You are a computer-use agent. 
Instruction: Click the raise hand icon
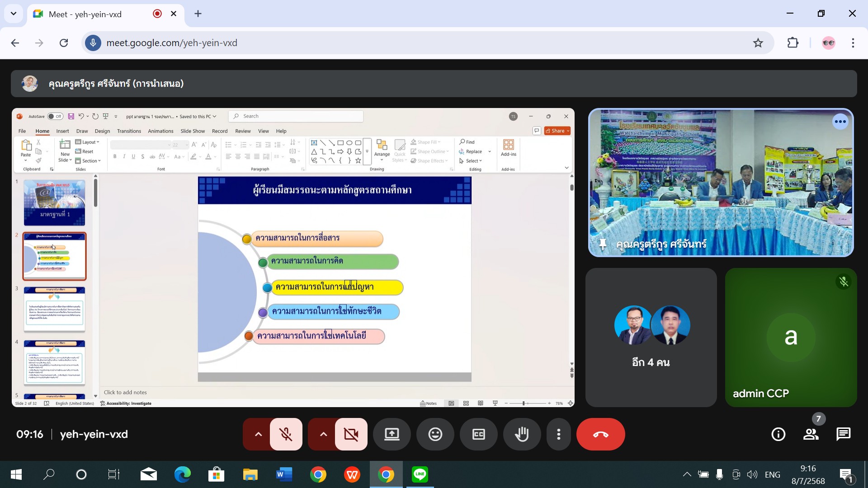tap(522, 434)
